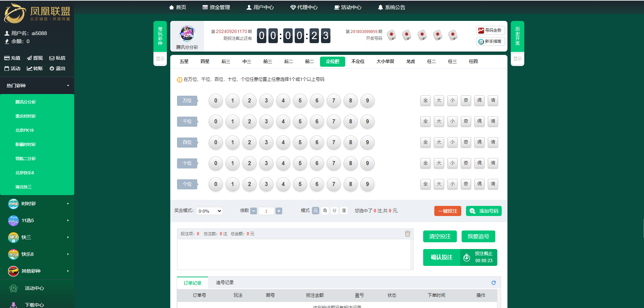The image size is (644, 308).
Task: Select number 0 in 千位 row
Action: [x=216, y=122]
